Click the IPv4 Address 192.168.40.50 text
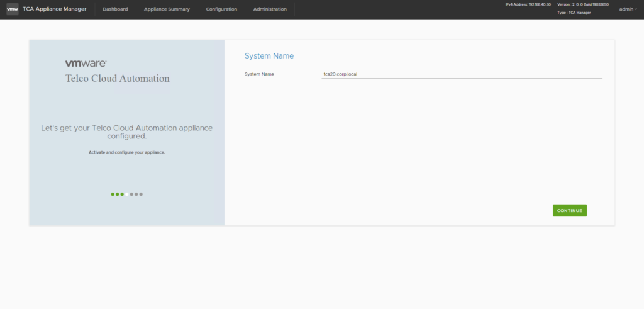 coord(528,4)
